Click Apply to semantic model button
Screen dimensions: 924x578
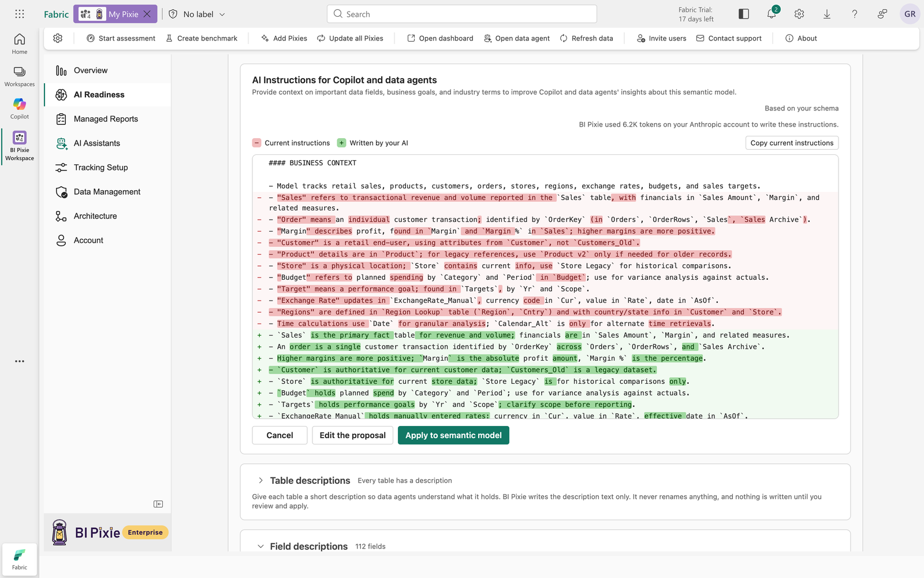[x=453, y=435]
